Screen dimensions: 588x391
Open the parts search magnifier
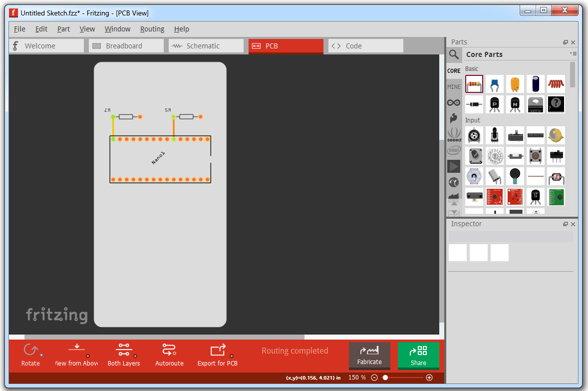click(454, 54)
